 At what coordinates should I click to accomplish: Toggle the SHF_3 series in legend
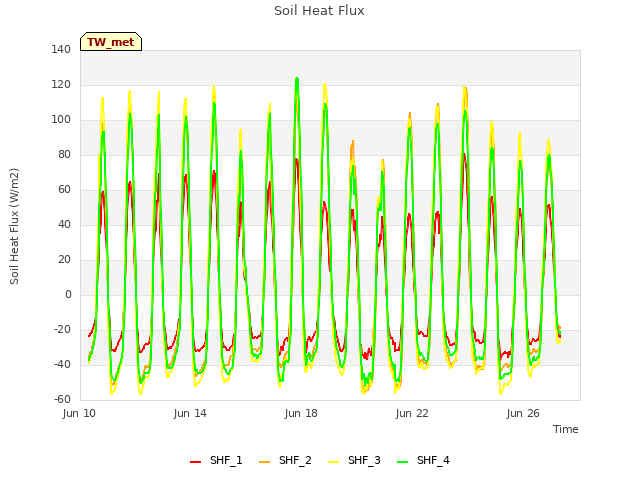[x=354, y=460]
